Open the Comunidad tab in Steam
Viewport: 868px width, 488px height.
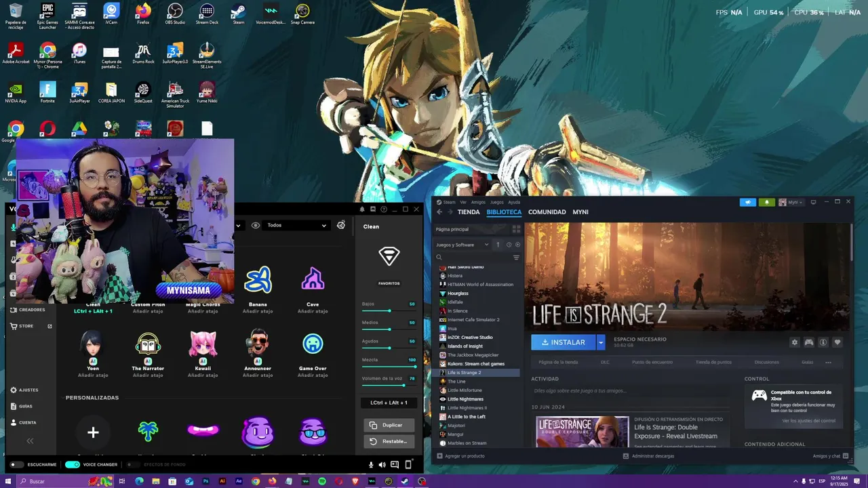(547, 212)
